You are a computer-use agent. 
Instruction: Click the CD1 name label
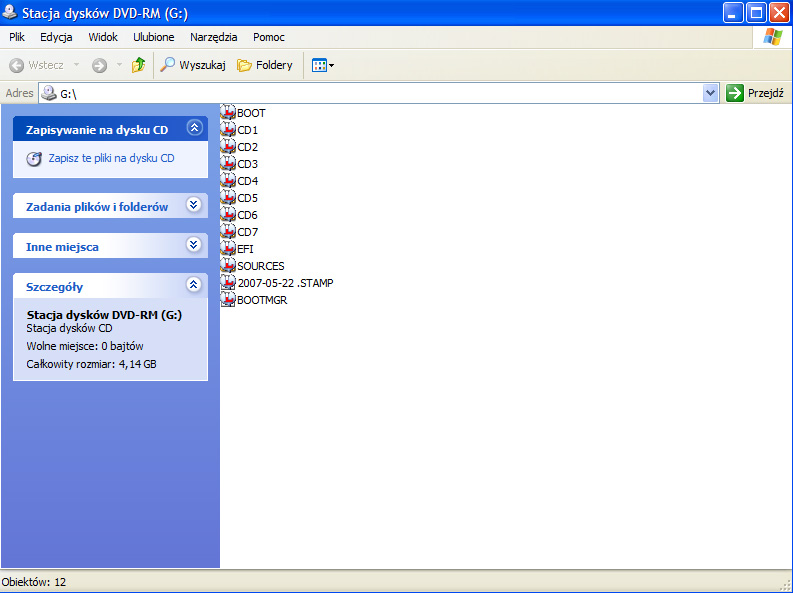click(248, 130)
